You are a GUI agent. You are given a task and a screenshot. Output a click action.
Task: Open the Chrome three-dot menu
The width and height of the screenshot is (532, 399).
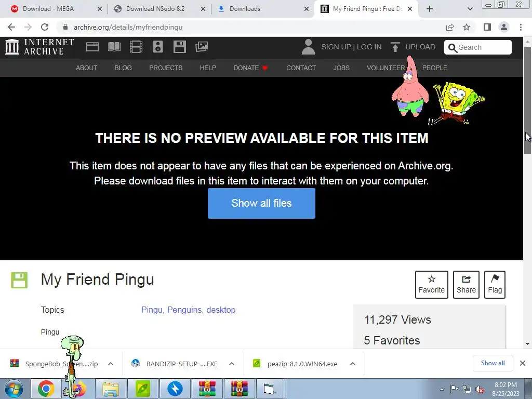(521, 27)
